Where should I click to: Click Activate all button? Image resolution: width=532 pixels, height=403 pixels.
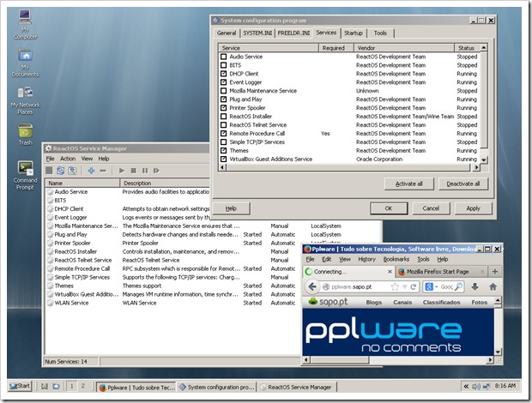pyautogui.click(x=408, y=183)
